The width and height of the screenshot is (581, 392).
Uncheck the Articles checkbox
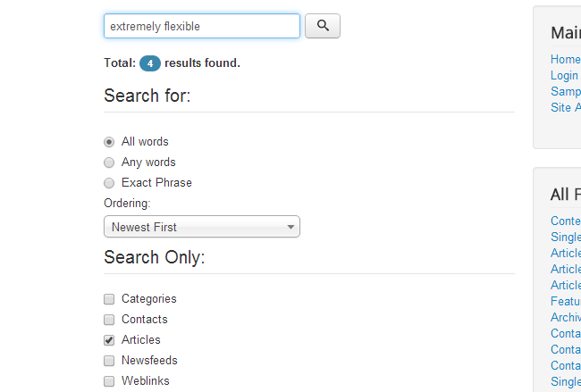[x=109, y=340]
